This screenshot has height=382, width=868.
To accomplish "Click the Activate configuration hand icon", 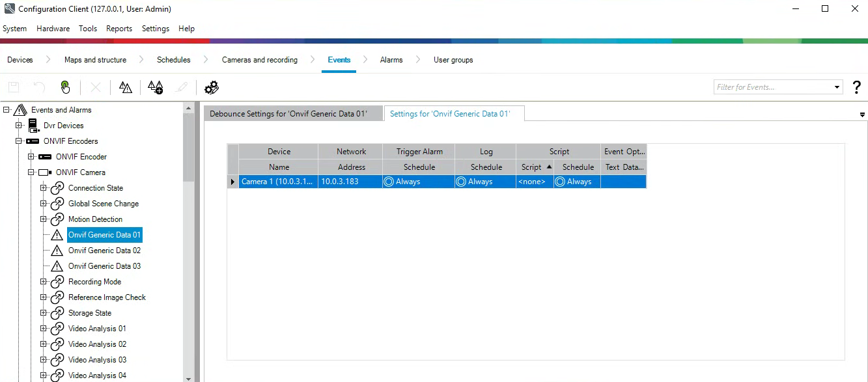I will pos(65,87).
